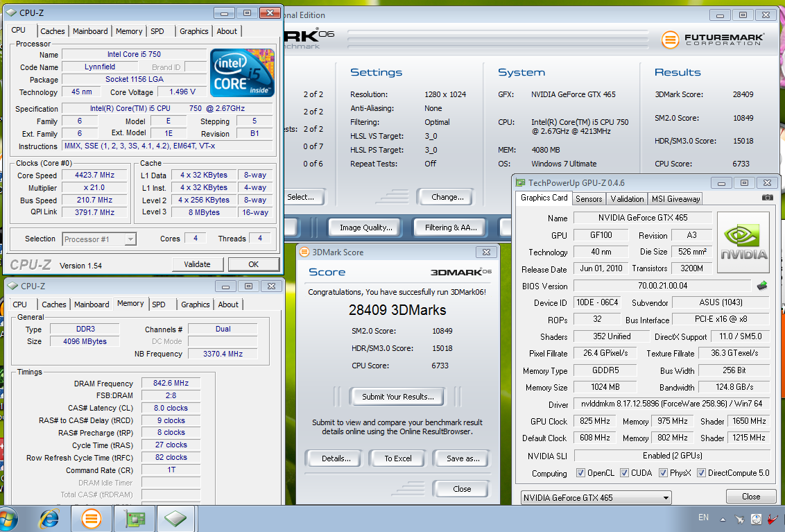Image resolution: width=785 pixels, height=532 pixels.
Task: Switch to CPU tab in bottom CPU-Z
Action: (x=20, y=304)
